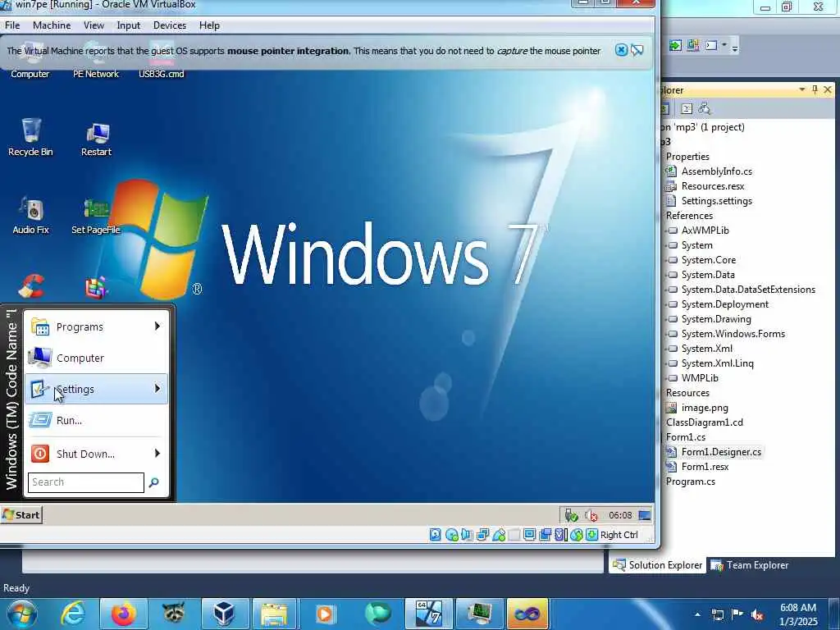Click the Restart desktop icon
Image resolution: width=840 pixels, height=630 pixels.
click(x=97, y=139)
